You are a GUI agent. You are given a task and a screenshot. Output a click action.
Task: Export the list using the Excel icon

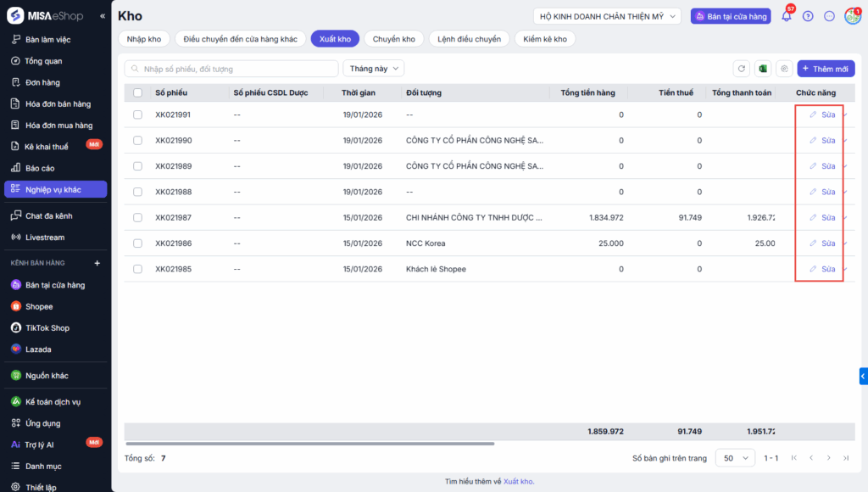(763, 69)
